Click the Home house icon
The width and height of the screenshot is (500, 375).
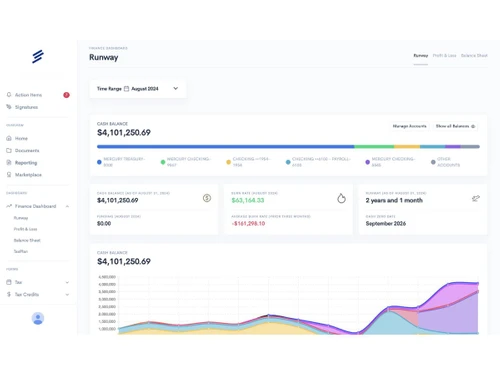coord(9,138)
